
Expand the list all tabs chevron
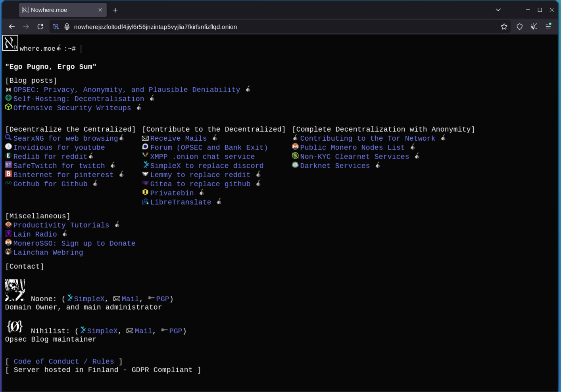[x=498, y=10]
